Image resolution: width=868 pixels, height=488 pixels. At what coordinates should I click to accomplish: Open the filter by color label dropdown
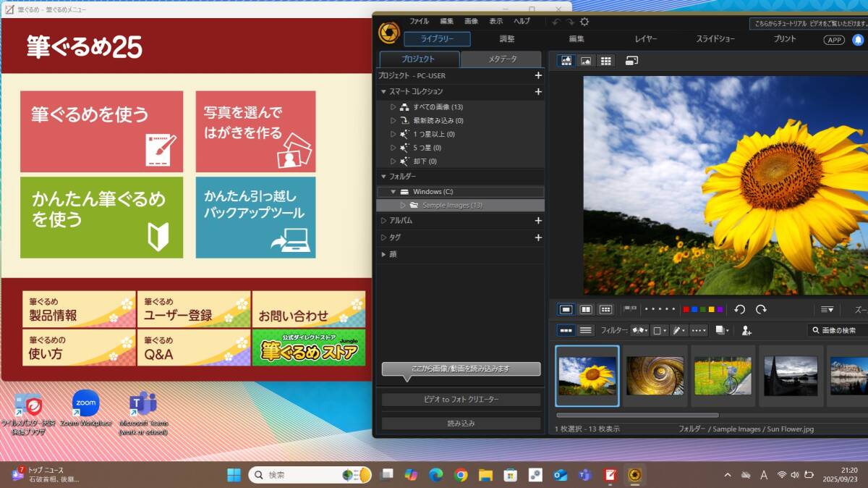click(x=659, y=330)
